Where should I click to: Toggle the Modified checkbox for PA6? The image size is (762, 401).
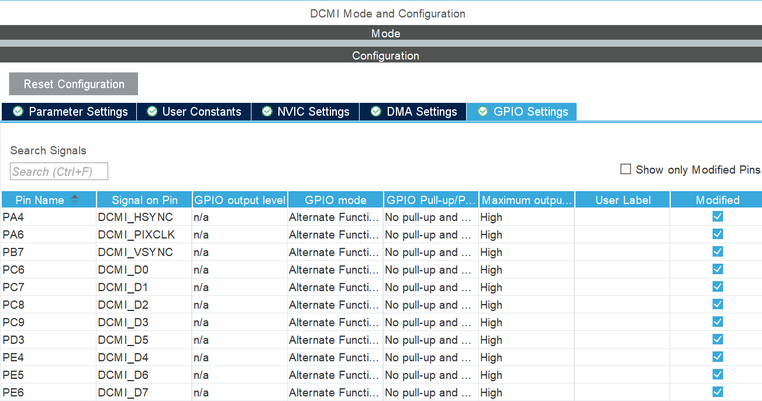pyautogui.click(x=717, y=234)
